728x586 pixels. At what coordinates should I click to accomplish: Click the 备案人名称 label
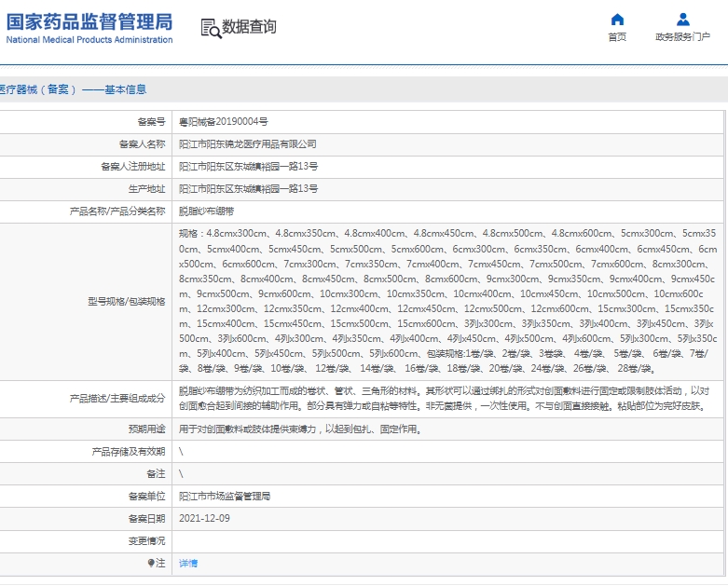(x=142, y=143)
